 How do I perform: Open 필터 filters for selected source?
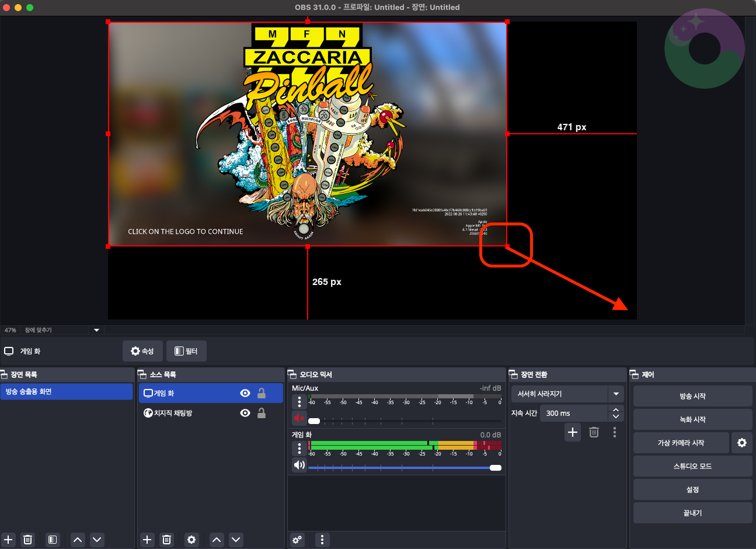tap(186, 351)
